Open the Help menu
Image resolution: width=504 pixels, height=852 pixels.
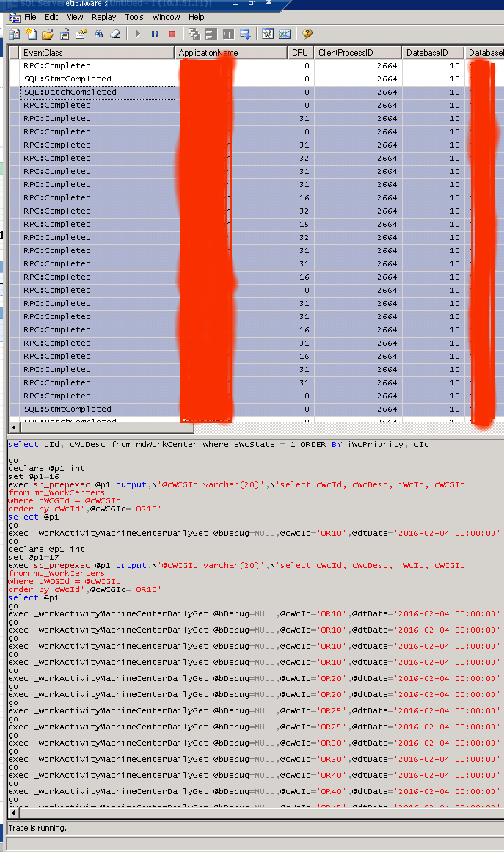(196, 18)
